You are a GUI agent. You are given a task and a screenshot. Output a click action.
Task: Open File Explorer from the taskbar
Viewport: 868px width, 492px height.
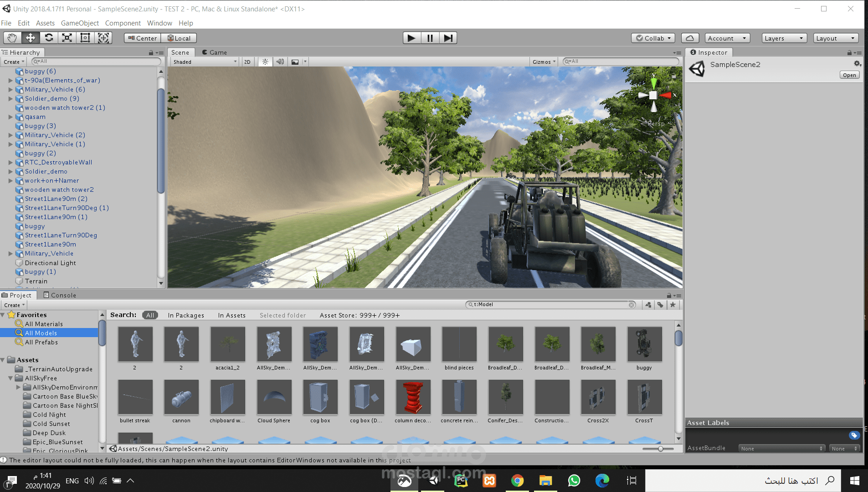[545, 481]
